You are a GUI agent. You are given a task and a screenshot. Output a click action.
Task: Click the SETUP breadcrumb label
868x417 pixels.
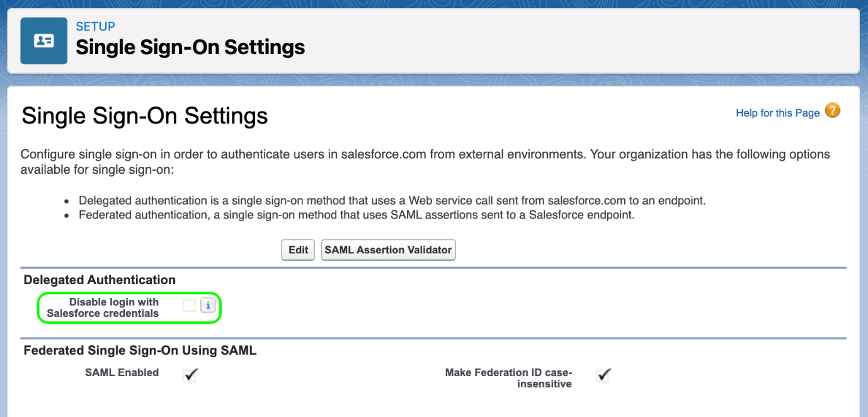click(x=95, y=26)
